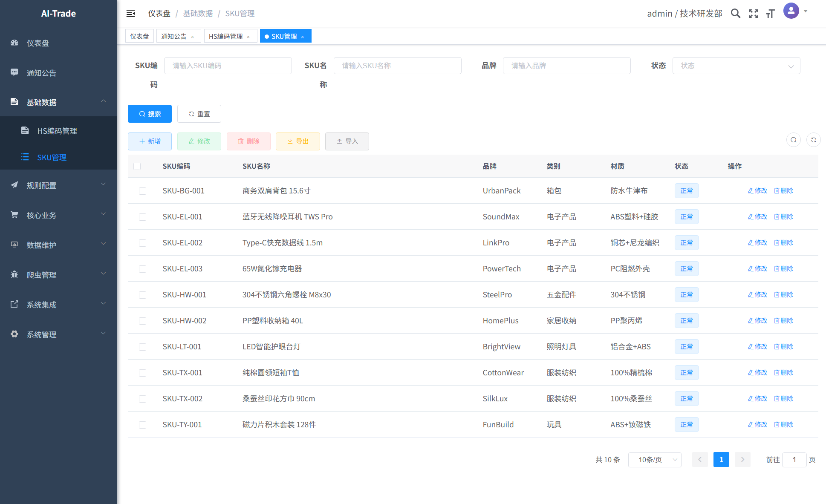Edit SKU-BG-001 row via 修改
This screenshot has width=826, height=504.
click(x=758, y=190)
